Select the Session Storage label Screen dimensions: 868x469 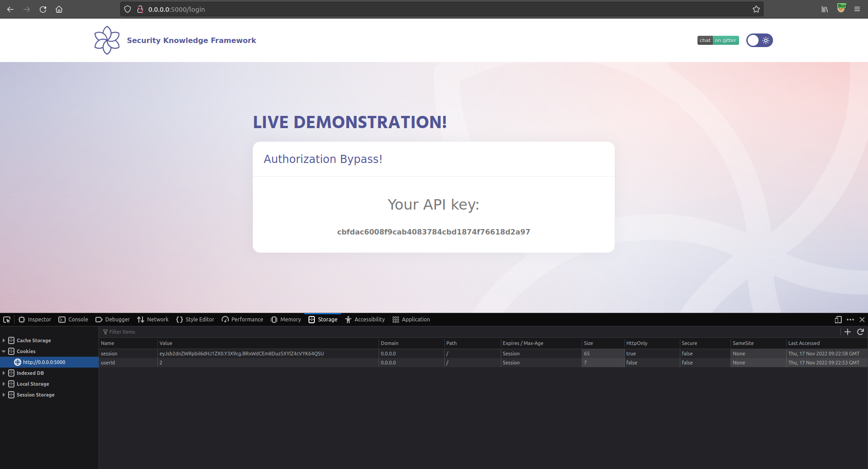coord(35,395)
